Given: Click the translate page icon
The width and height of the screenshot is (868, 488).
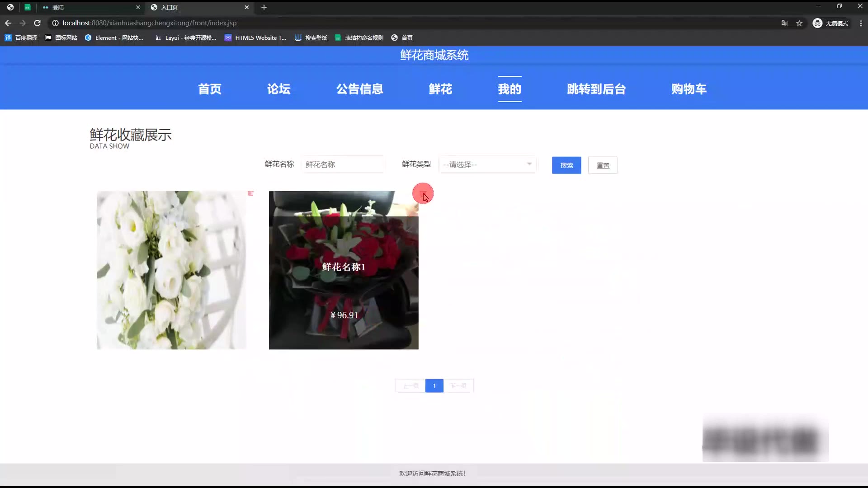Looking at the screenshot, I should click(x=785, y=23).
